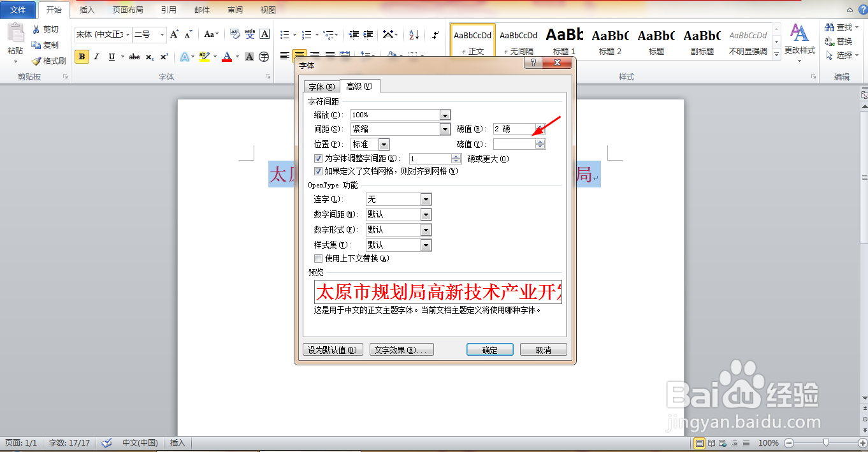Click the OK (确定) button
868x452 pixels.
(x=489, y=350)
